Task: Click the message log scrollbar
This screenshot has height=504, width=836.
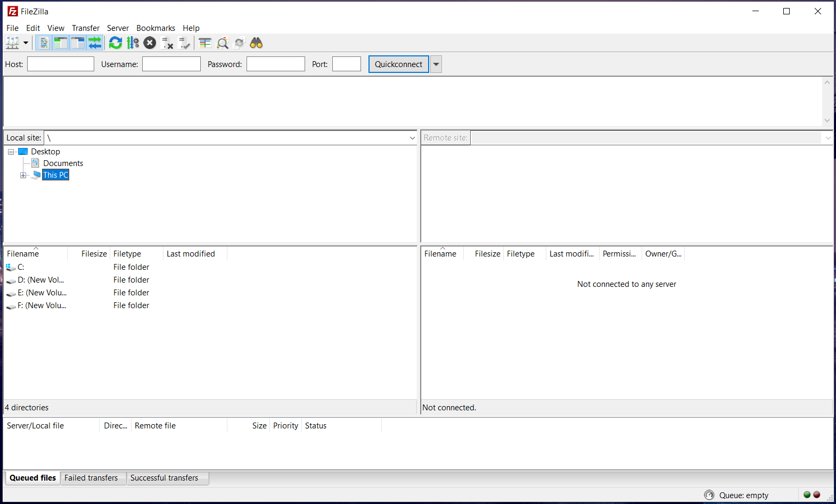Action: click(827, 101)
